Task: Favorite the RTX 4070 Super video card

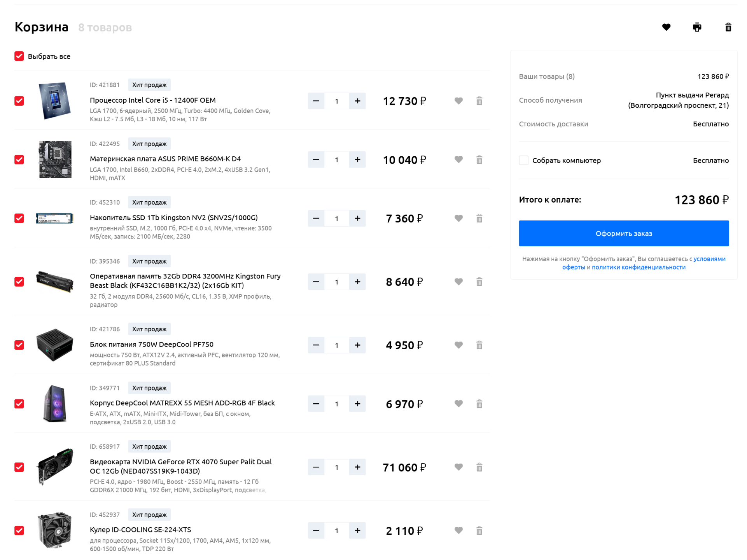Action: (458, 467)
